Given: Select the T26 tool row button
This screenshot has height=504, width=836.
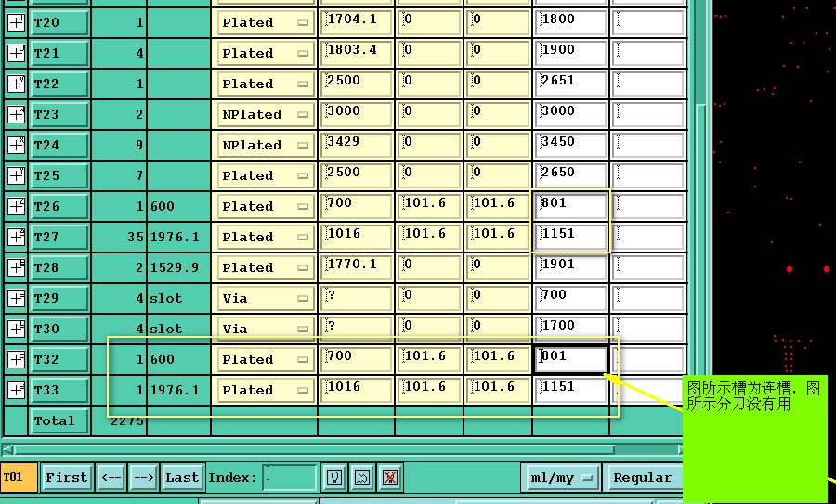Looking at the screenshot, I should point(59,207).
